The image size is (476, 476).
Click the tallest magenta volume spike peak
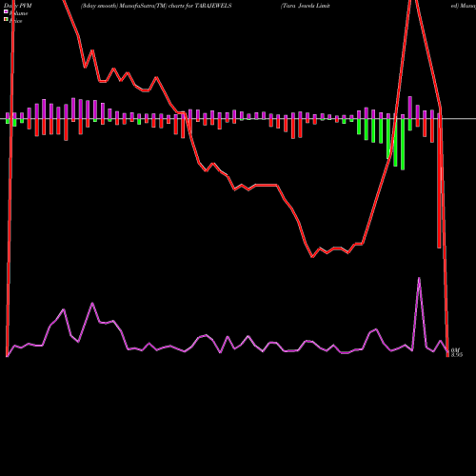tap(419, 278)
